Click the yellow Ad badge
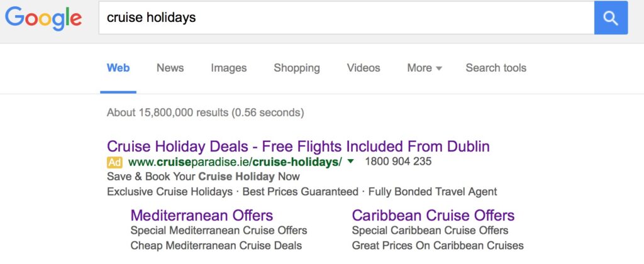 click(114, 162)
